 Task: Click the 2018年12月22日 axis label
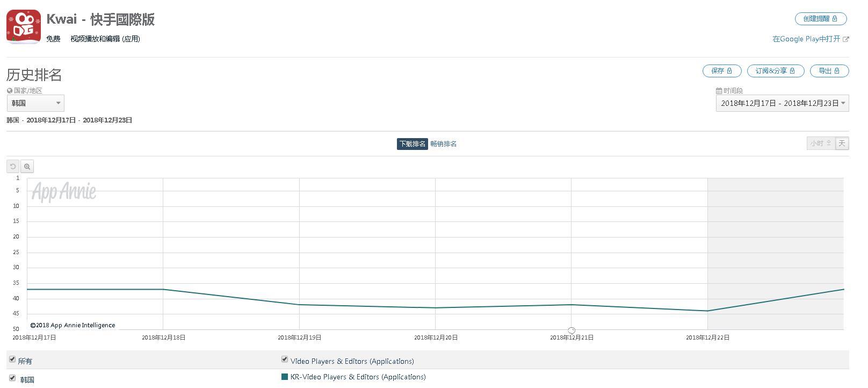pos(708,337)
